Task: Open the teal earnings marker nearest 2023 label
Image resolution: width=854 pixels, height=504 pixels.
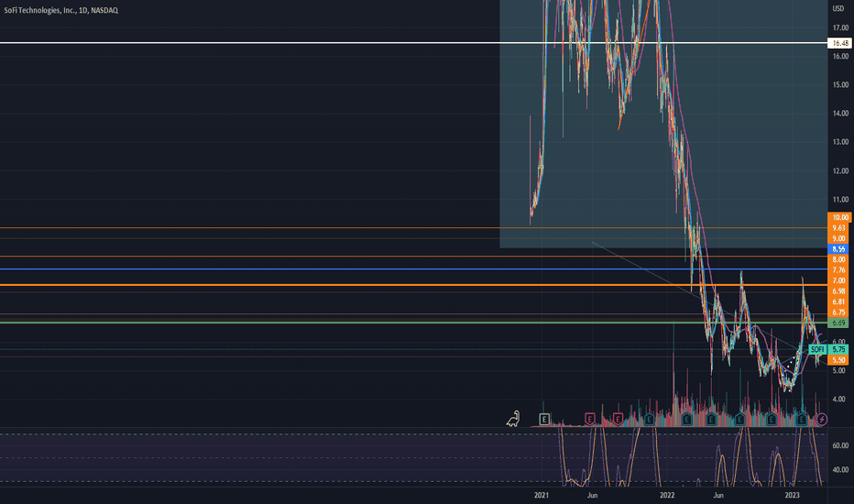Action: click(801, 419)
